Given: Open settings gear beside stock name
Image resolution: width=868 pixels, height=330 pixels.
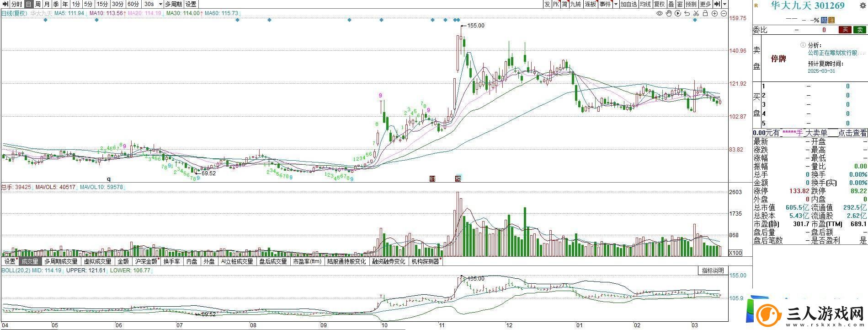Looking at the screenshot, I should [x=863, y=5].
